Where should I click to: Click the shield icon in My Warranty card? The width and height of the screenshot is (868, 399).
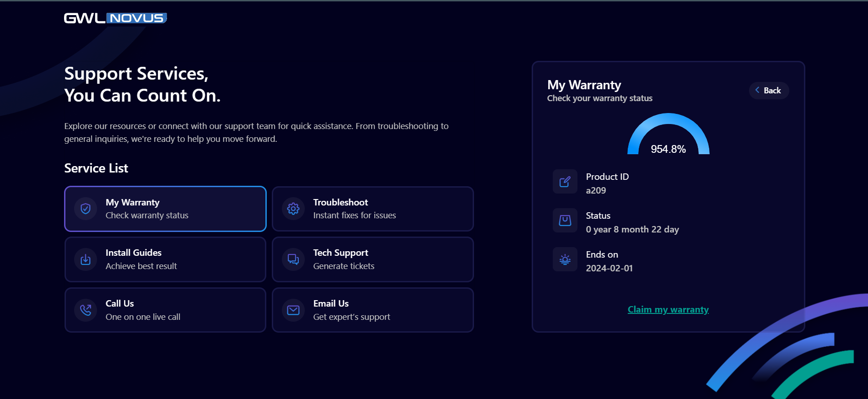86,209
